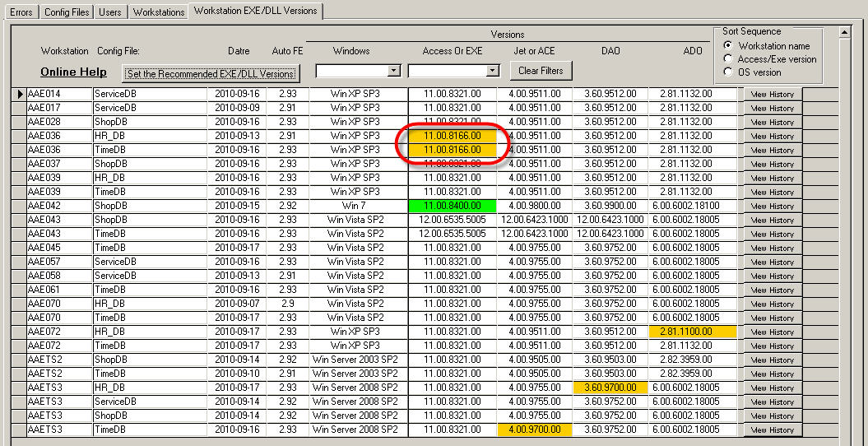View History for AAE028 ShopDB row
Viewport: 868px width, 446px height.
coord(773,123)
